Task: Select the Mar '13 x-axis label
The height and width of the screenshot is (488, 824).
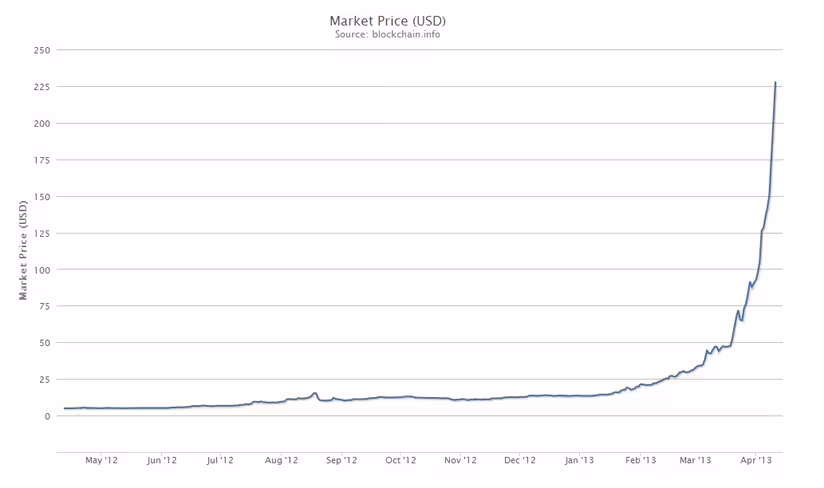Action: [695, 460]
